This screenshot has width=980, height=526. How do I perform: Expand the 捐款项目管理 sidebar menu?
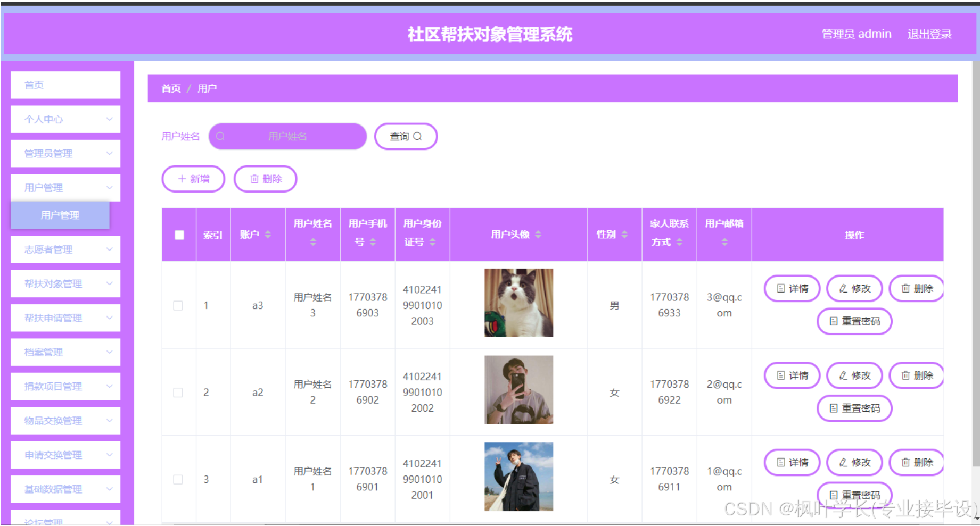point(65,387)
